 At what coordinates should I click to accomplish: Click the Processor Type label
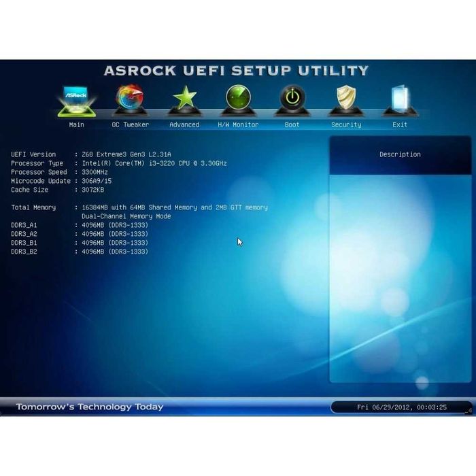(37, 163)
